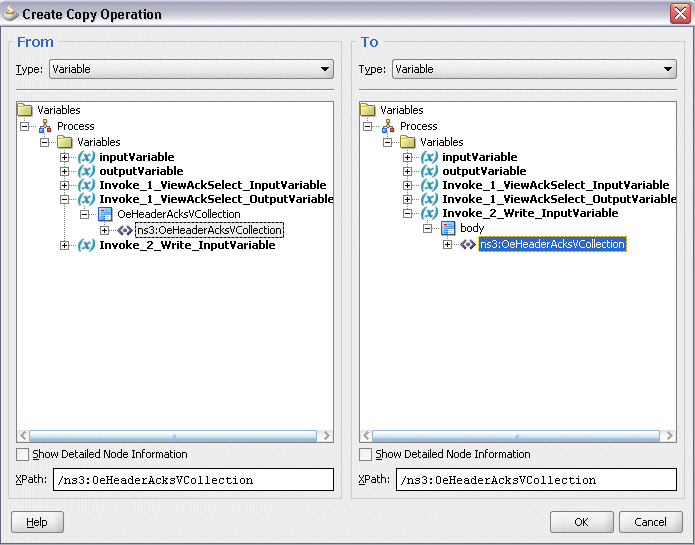Click the From panel root Variables folder icon

[25, 110]
